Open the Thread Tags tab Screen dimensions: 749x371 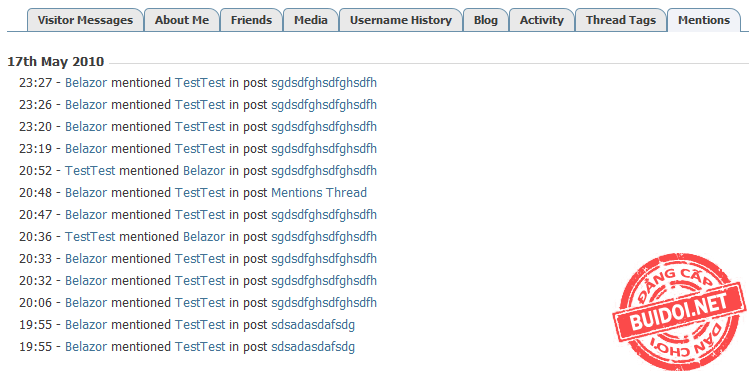tap(621, 20)
